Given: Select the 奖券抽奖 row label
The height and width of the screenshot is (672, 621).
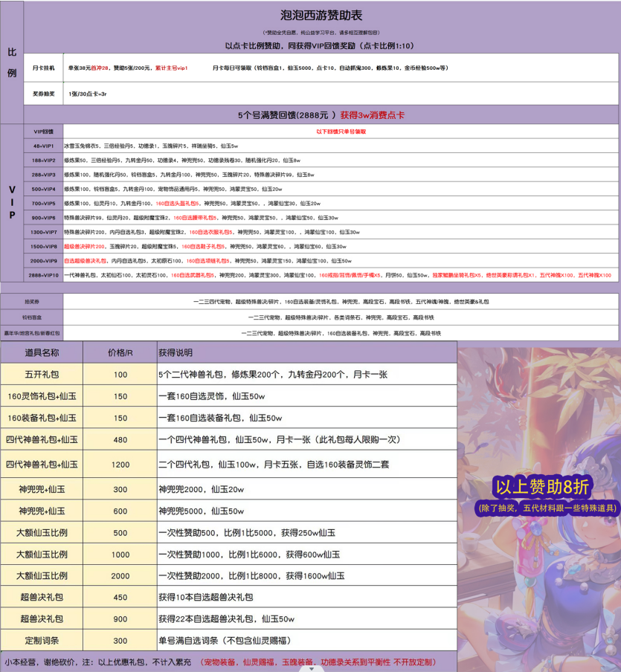Looking at the screenshot, I should point(44,94).
